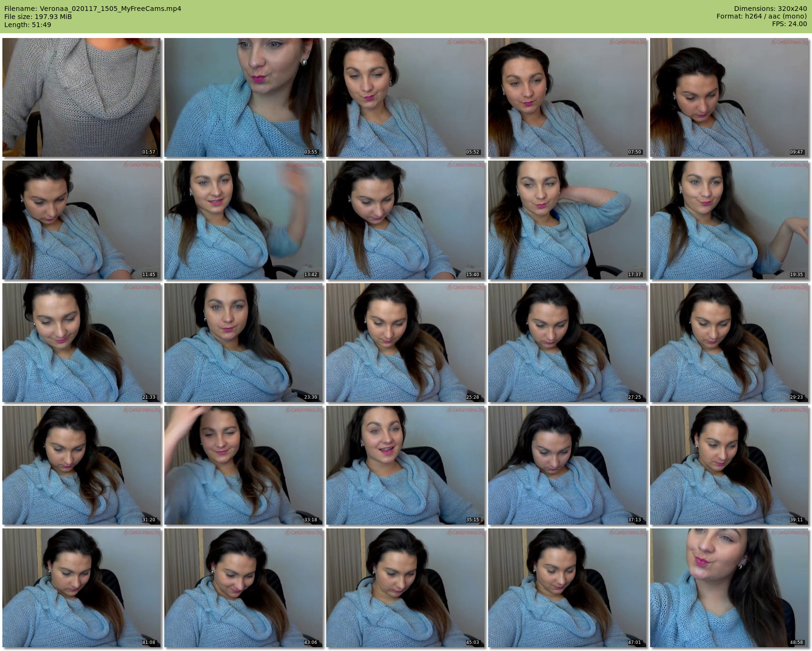Click the thumbnail labeled 19:35
The image size is (812, 651).
click(729, 220)
